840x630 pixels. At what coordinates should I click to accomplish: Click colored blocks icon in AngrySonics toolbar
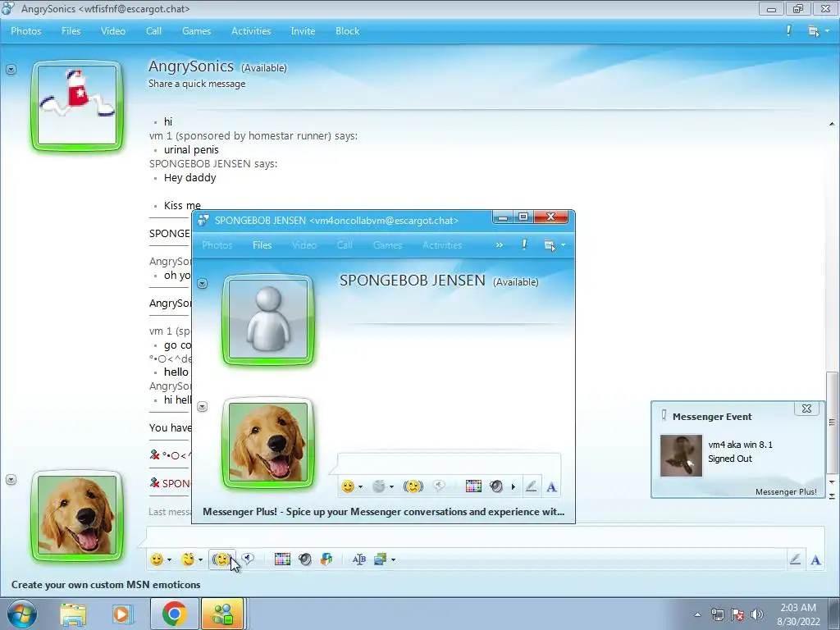(326, 559)
